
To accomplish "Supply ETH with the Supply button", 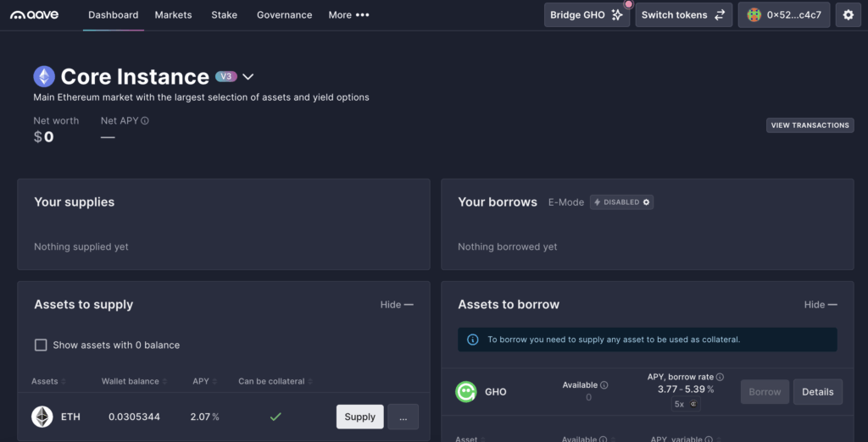I will (359, 417).
